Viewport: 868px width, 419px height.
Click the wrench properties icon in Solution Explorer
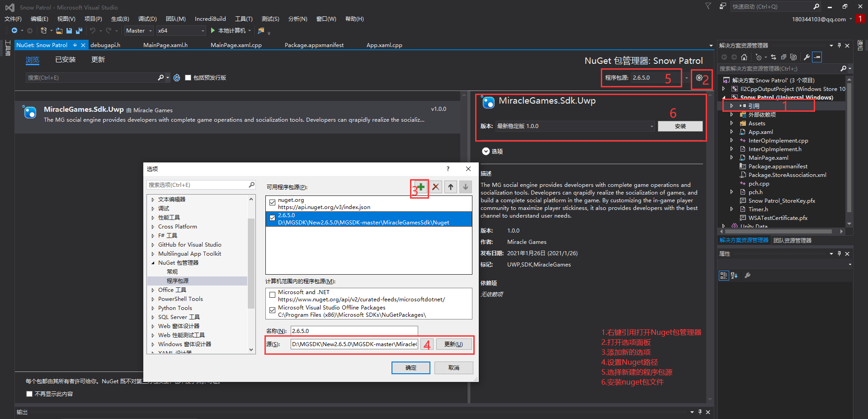pos(807,57)
